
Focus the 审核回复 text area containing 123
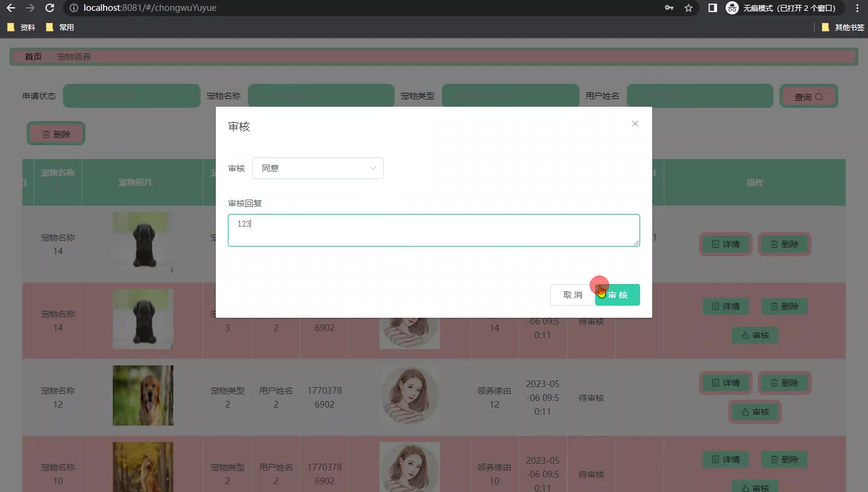point(433,230)
